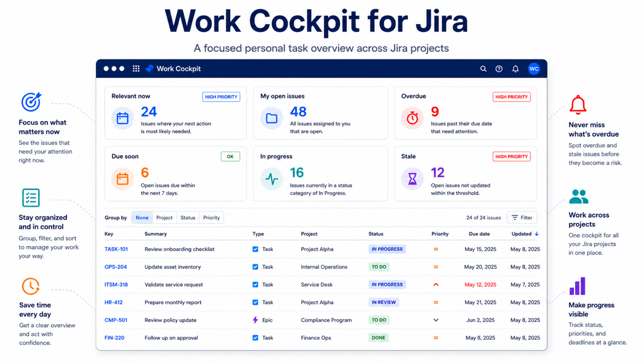Sort by the Updated column arrow
This screenshot has width=644, height=362.
pos(536,233)
